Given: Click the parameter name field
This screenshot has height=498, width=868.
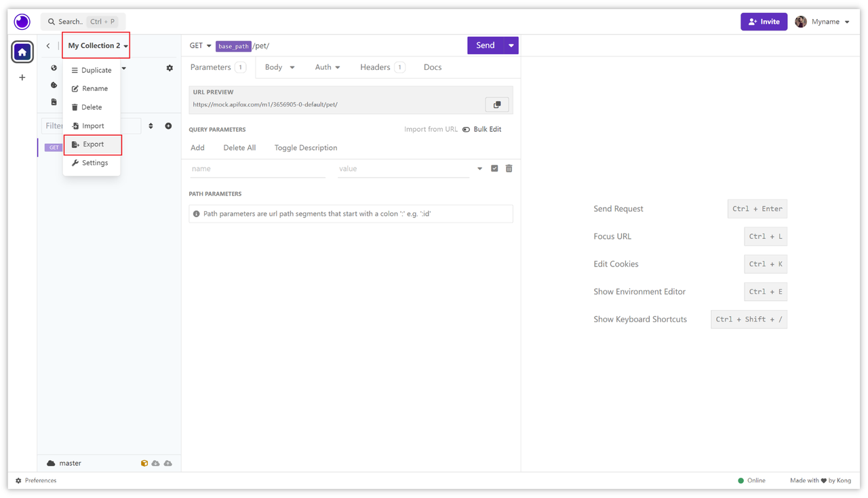Looking at the screenshot, I should [x=258, y=169].
